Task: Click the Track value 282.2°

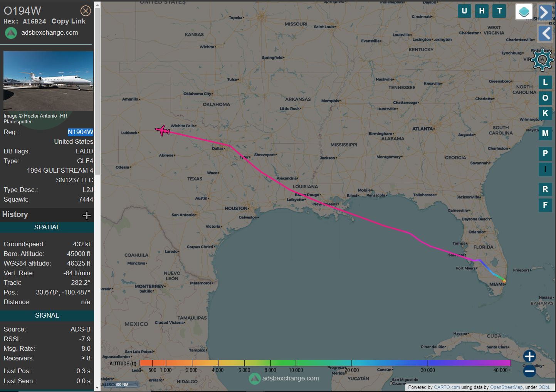Action: click(81, 283)
